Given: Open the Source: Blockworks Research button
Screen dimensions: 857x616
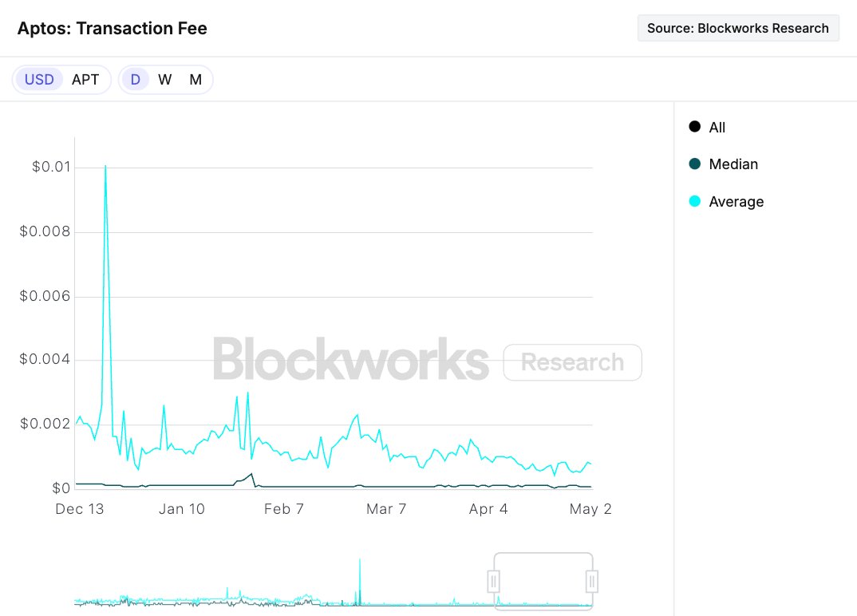Looking at the screenshot, I should tap(738, 28).
